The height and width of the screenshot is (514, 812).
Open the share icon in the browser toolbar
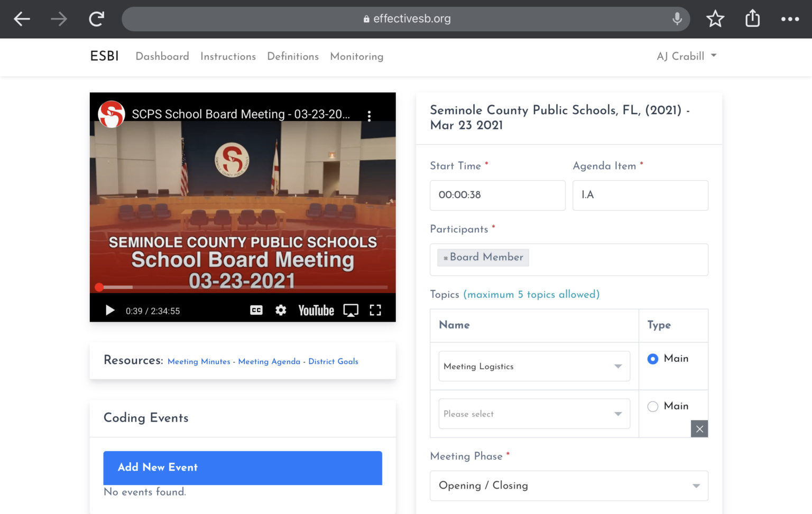click(x=752, y=18)
